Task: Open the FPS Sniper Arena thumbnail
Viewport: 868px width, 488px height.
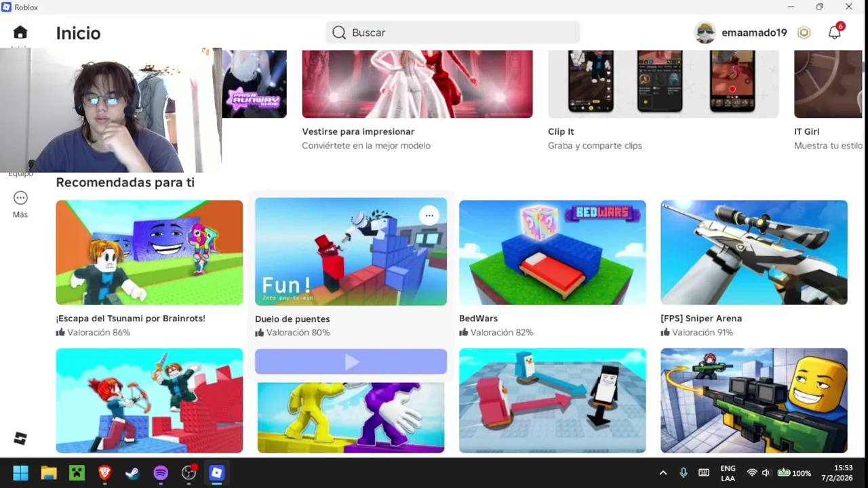Action: [x=754, y=252]
